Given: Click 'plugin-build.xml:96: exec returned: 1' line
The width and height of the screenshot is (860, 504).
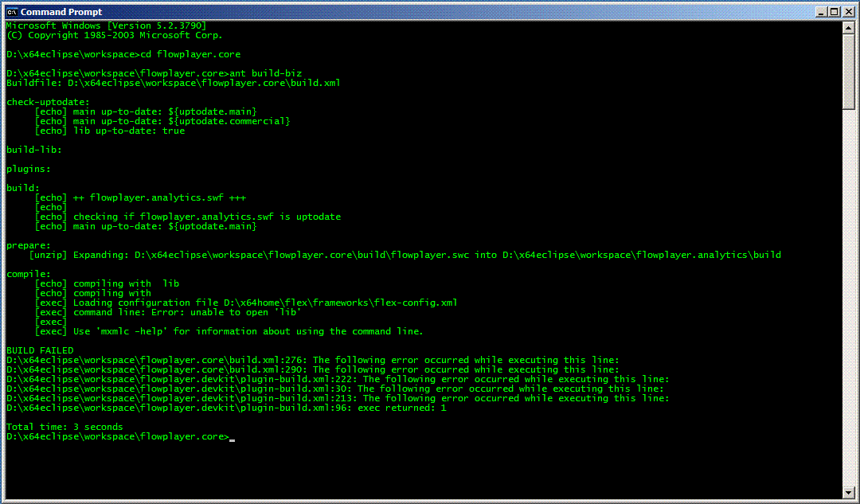Looking at the screenshot, I should (226, 408).
